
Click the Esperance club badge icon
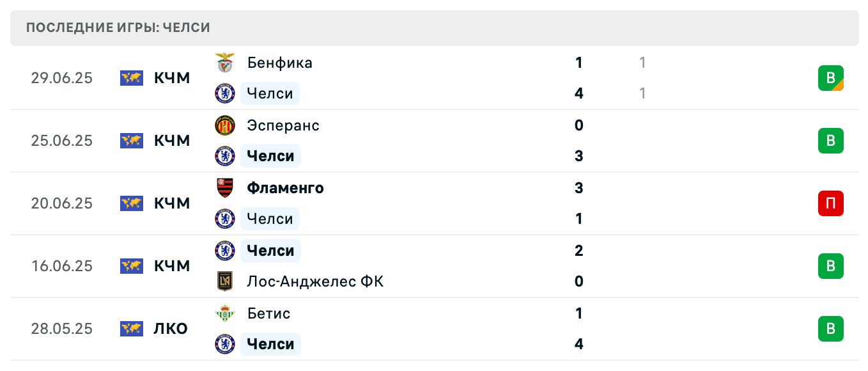225,125
